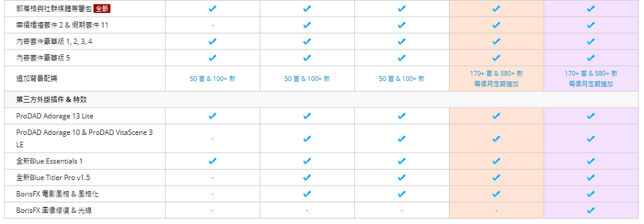Click the dash in 全新Blue Titler Pro v1.5 row
This screenshot has height=224, width=644.
(212, 178)
